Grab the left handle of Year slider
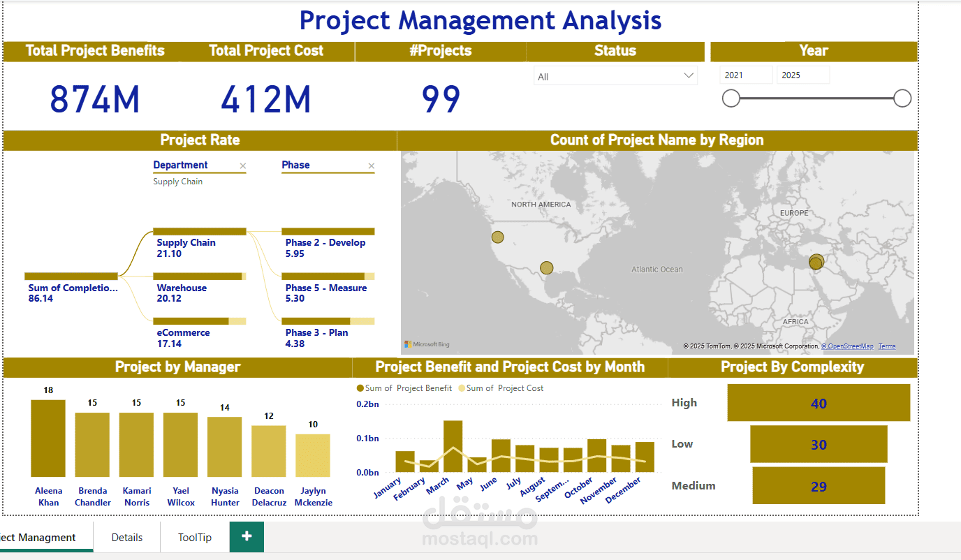This screenshot has height=560, width=961. pyautogui.click(x=731, y=98)
